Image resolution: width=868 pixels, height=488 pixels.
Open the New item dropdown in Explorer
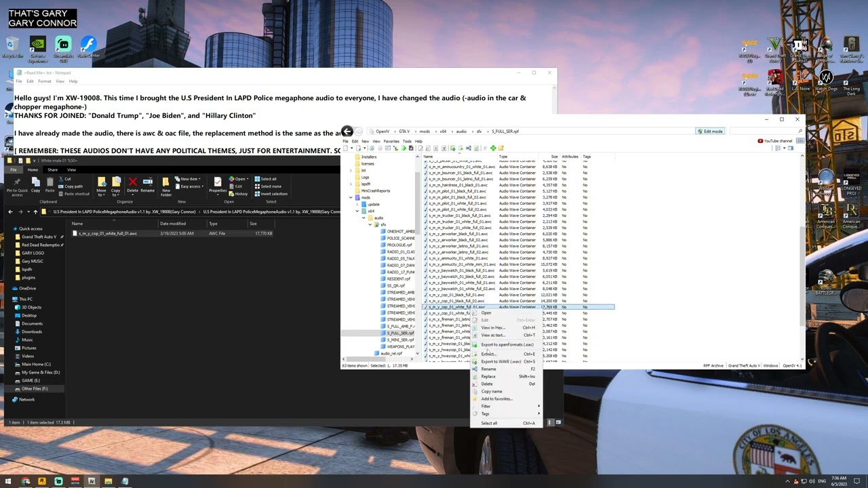click(x=188, y=179)
